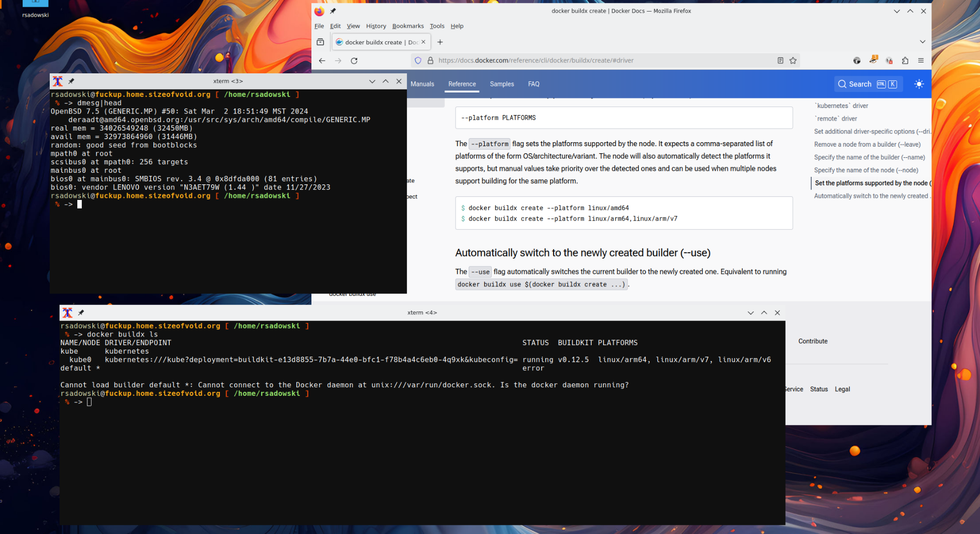The width and height of the screenshot is (980, 534).
Task: Jump to Specify node name (--node) section
Action: (866, 170)
